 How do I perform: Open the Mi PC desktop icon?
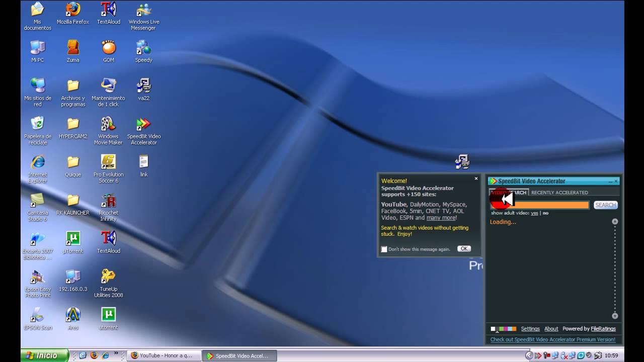[x=38, y=51]
